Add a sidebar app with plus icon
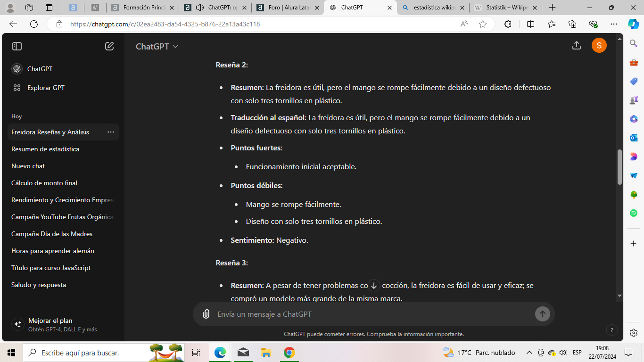The height and width of the screenshot is (362, 644). [x=634, y=243]
